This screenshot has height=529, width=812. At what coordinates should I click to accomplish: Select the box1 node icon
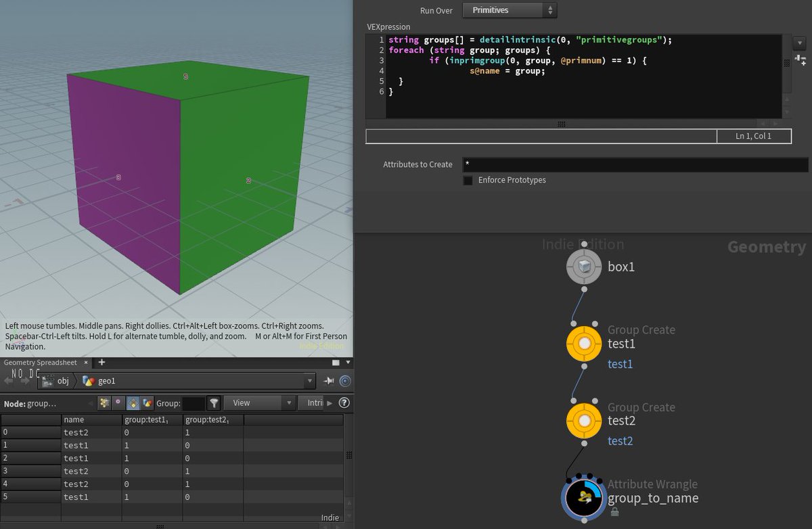(584, 267)
